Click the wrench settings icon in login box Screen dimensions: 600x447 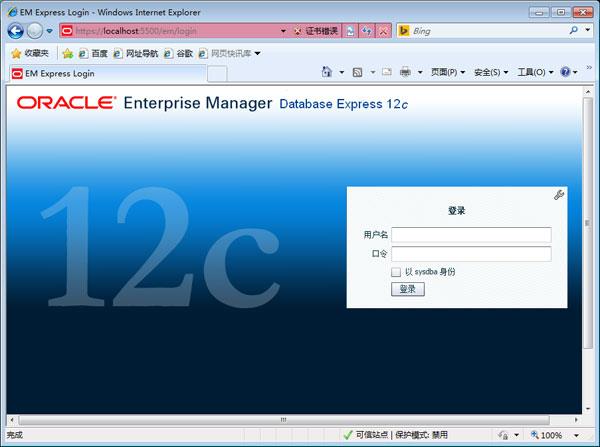pos(559,195)
